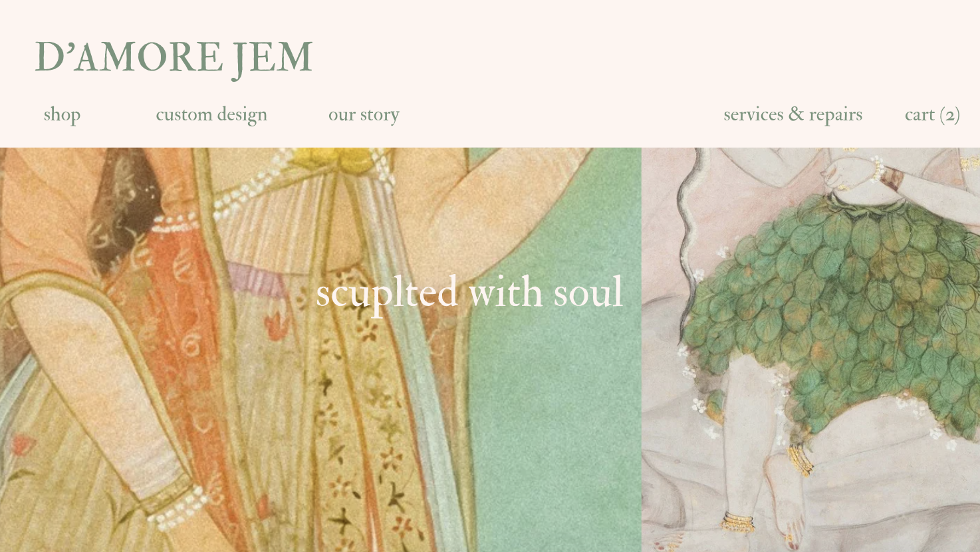Go to the custom design page
980x552 pixels.
coord(211,114)
